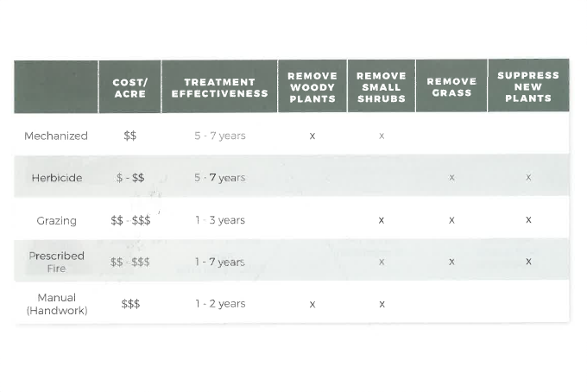587x392 pixels.
Task: Click the Mechanized cost value $$
Action: 129,136
